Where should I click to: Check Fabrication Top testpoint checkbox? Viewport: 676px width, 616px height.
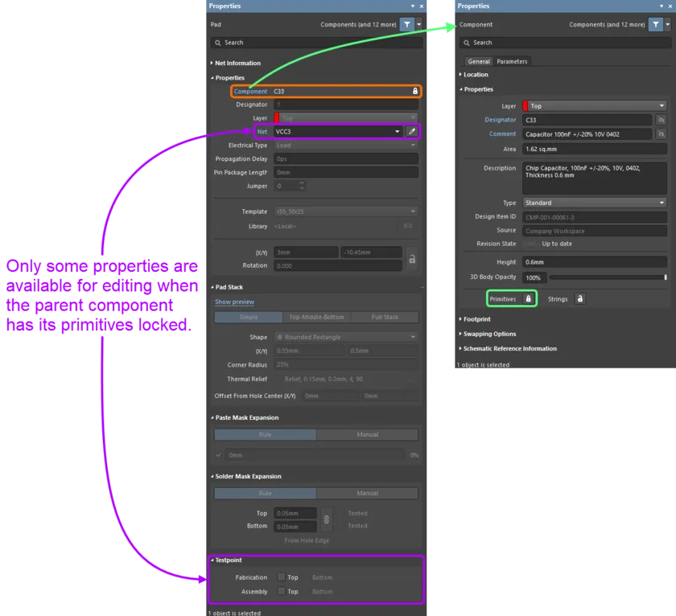tap(281, 577)
